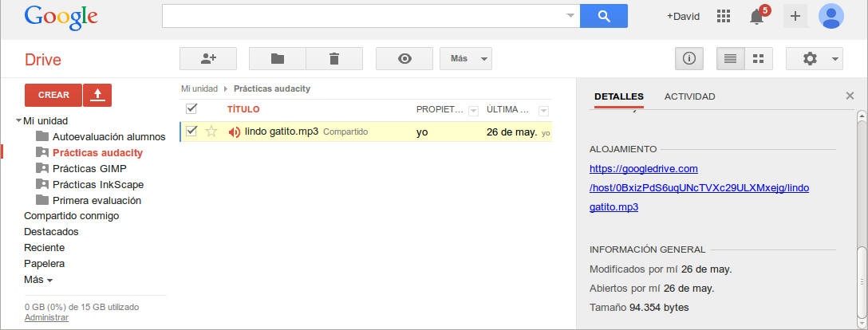The height and width of the screenshot is (330, 868).
Task: Open the Google apps grid
Action: 724,16
